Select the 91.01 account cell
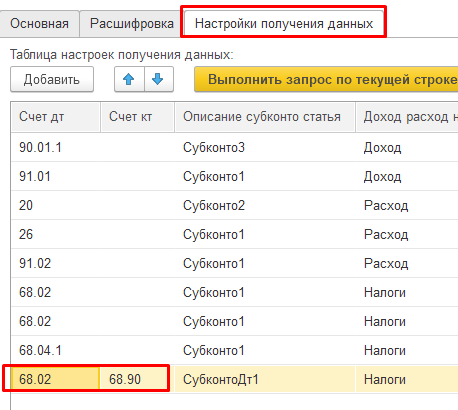The height and width of the screenshot is (410, 458). click(x=55, y=176)
